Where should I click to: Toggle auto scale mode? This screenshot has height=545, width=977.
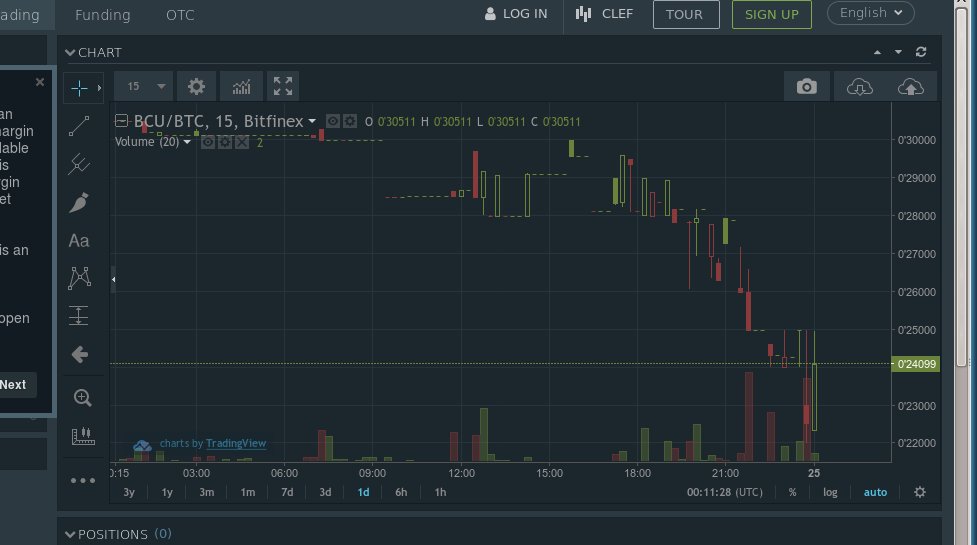(875, 492)
